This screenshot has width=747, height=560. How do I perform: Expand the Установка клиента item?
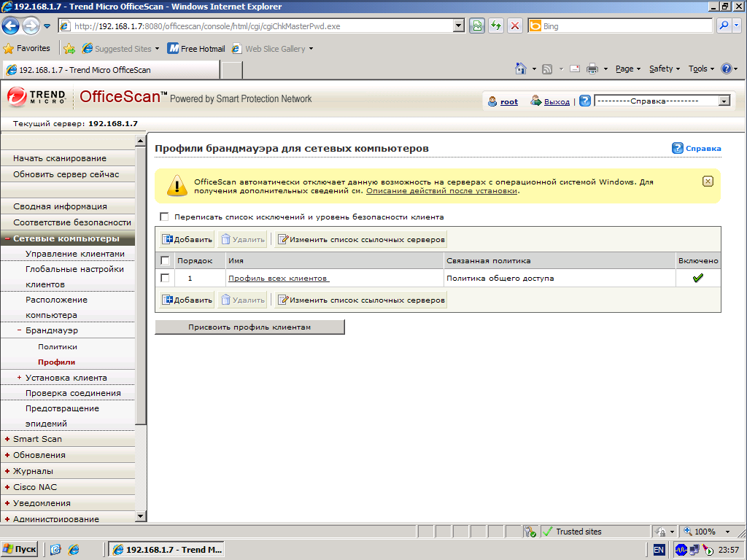click(x=20, y=378)
